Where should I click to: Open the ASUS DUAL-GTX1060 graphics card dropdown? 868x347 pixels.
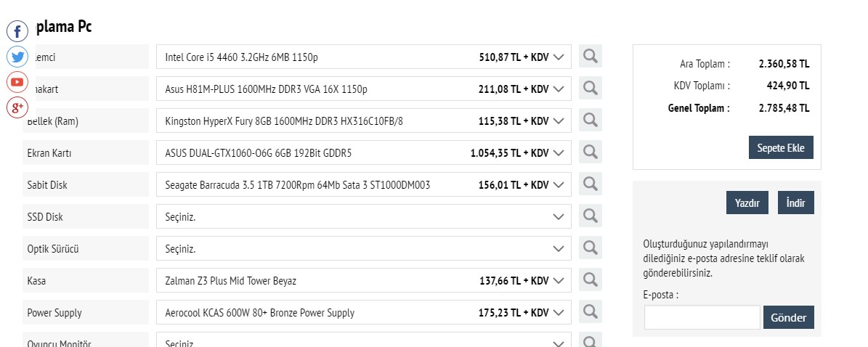coord(364,152)
